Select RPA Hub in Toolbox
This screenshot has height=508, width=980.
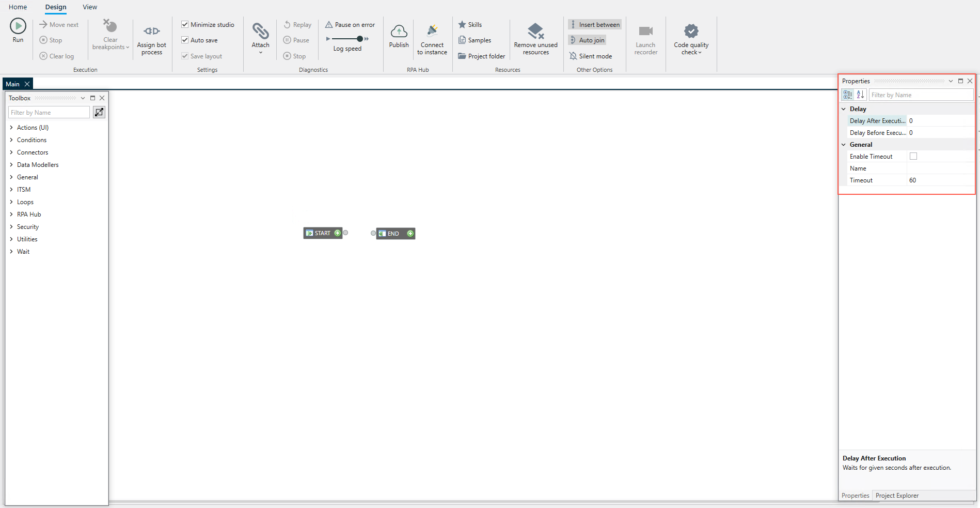click(x=29, y=214)
